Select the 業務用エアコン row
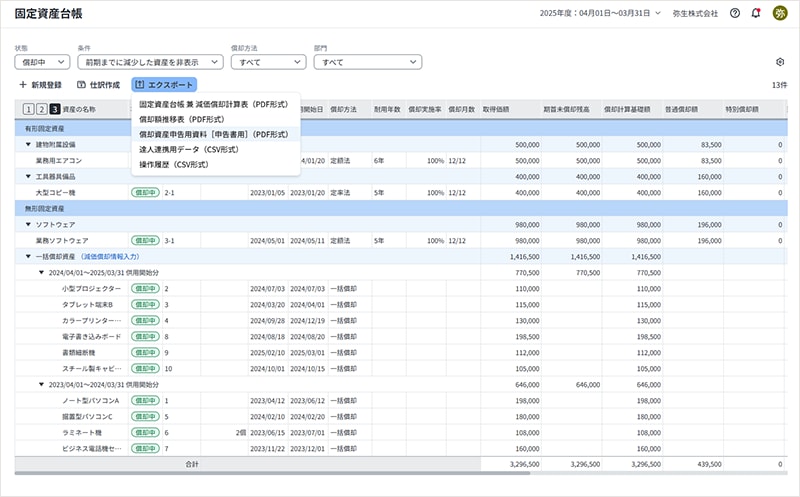The width and height of the screenshot is (800, 497). pyautogui.click(x=401, y=161)
